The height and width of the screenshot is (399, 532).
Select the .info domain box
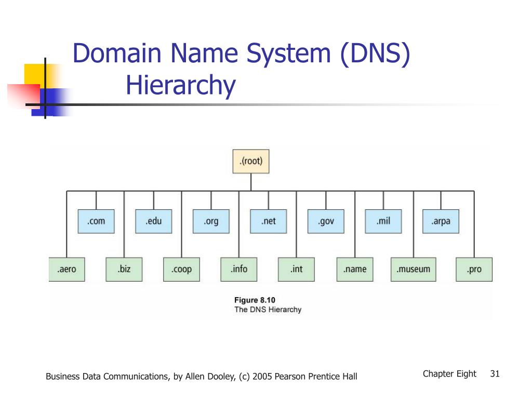click(x=239, y=270)
